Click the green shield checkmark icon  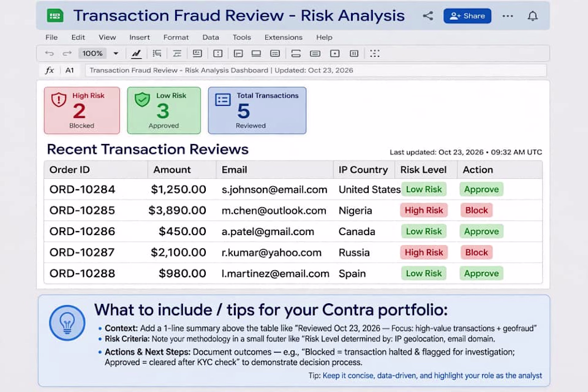[x=142, y=100]
